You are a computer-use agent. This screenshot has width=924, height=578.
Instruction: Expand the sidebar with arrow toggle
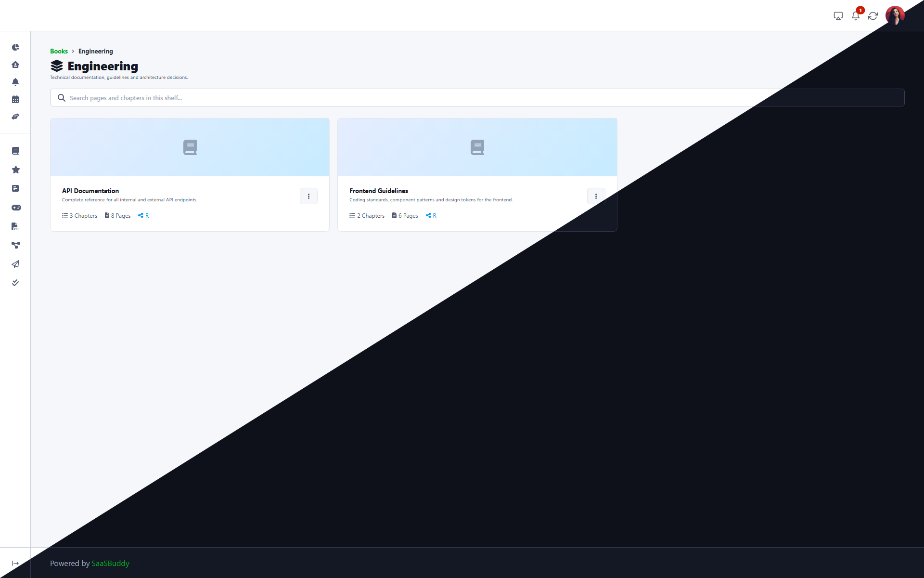[15, 563]
